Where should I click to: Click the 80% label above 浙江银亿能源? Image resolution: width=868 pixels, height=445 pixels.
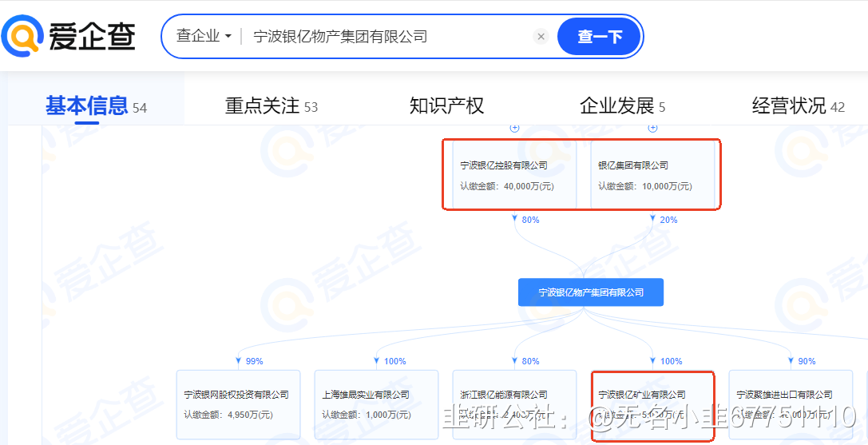pos(530,361)
